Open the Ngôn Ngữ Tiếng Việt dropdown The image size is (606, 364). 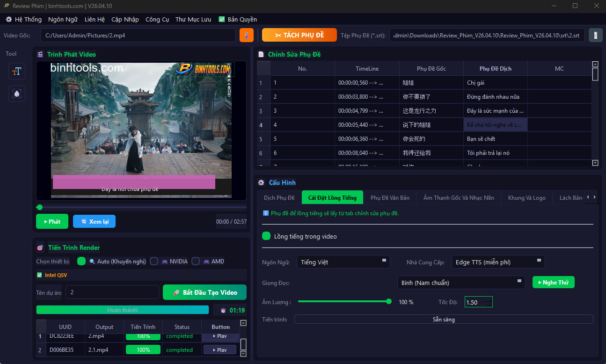pyautogui.click(x=343, y=262)
